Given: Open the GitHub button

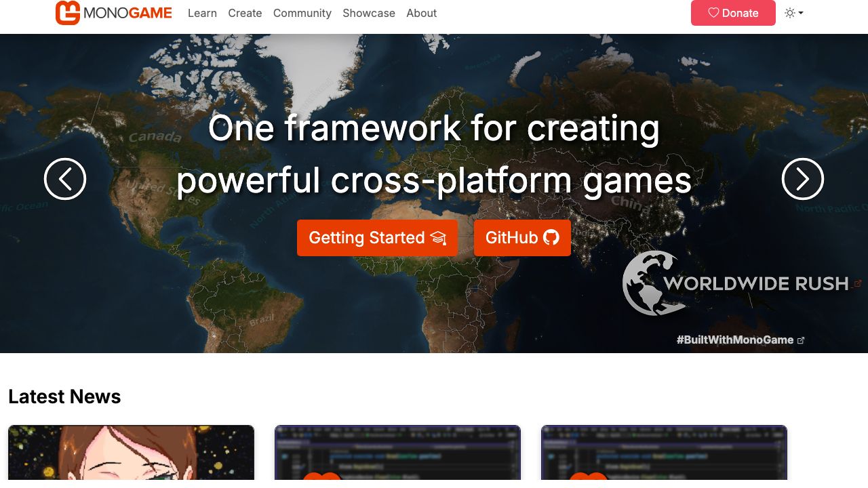Looking at the screenshot, I should pyautogui.click(x=522, y=238).
